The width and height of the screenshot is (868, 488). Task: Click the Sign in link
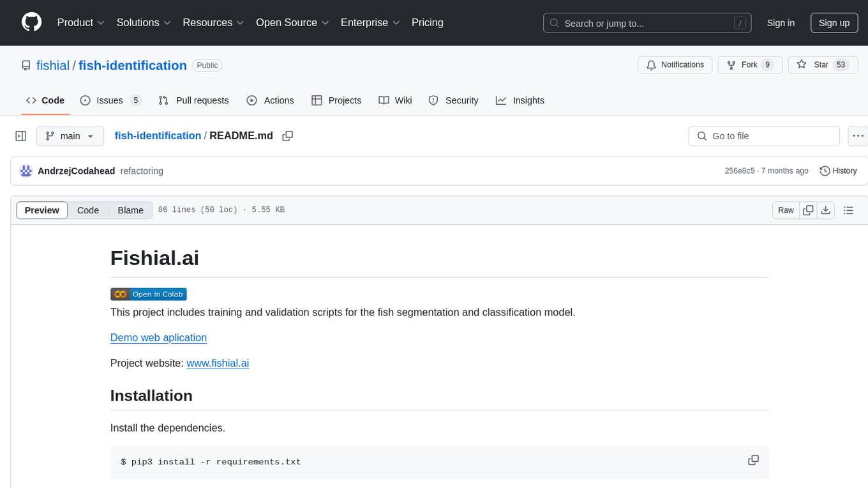(x=781, y=23)
